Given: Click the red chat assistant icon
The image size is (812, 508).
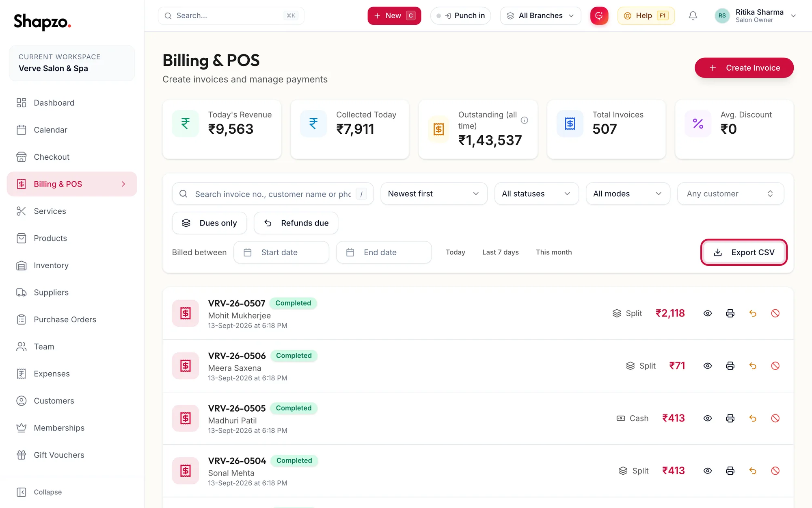Looking at the screenshot, I should point(599,16).
